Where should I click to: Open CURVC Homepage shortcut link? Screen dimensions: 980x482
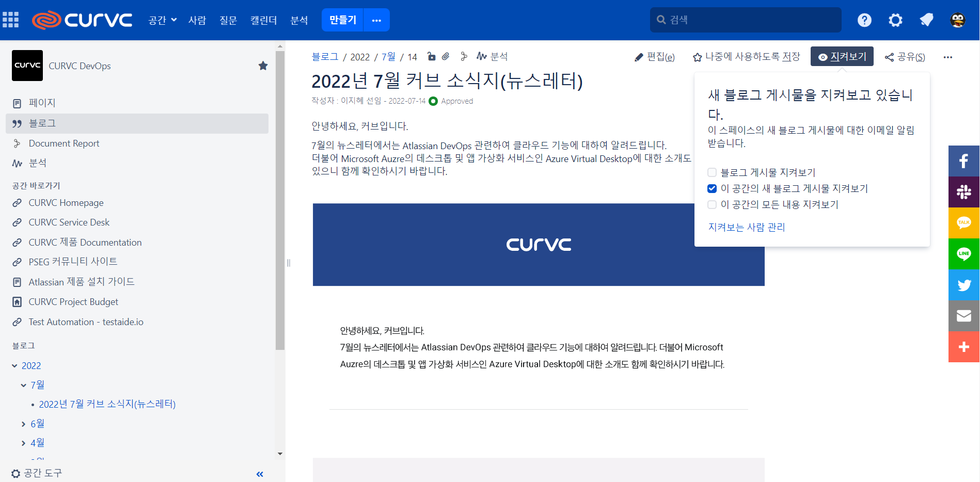(x=66, y=203)
